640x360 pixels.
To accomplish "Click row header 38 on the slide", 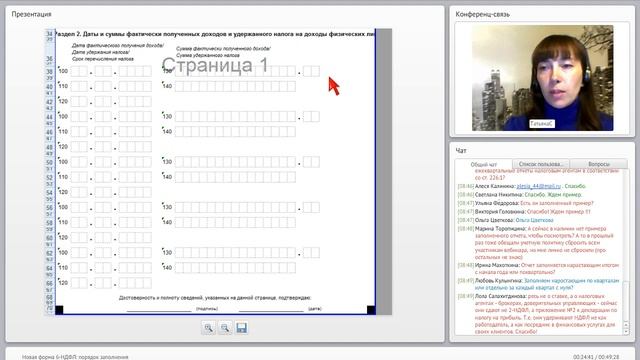I will click(x=49, y=71).
